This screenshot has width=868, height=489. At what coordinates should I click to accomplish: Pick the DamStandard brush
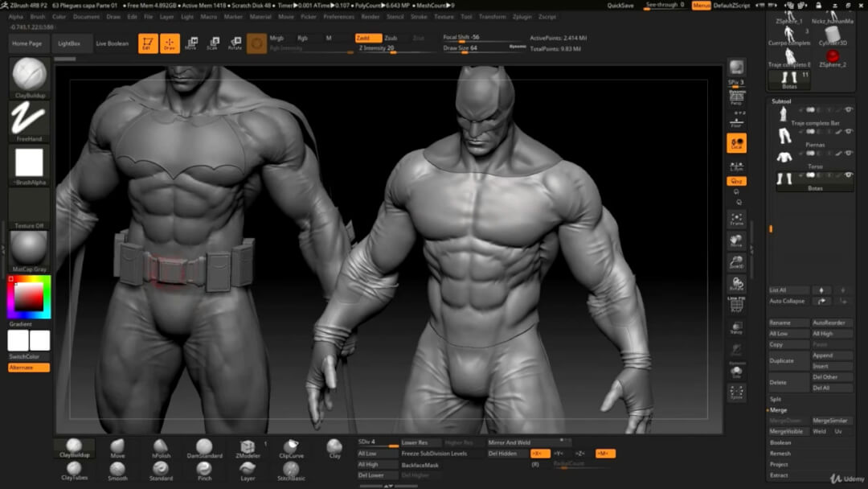(x=204, y=448)
